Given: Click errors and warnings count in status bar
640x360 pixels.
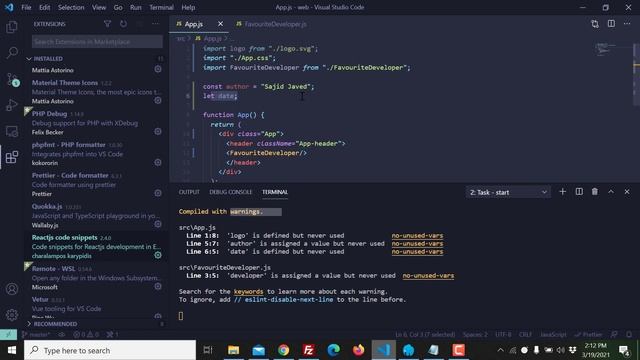Looking at the screenshot, I should click(86, 334).
